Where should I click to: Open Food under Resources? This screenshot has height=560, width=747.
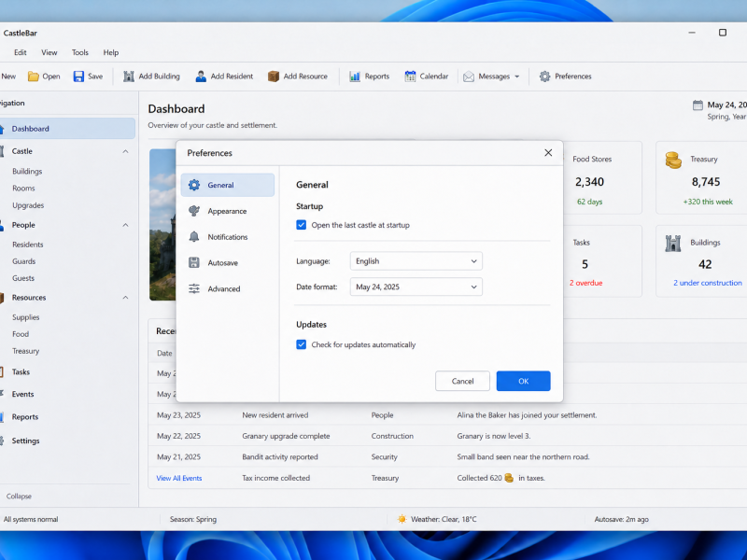click(x=21, y=334)
